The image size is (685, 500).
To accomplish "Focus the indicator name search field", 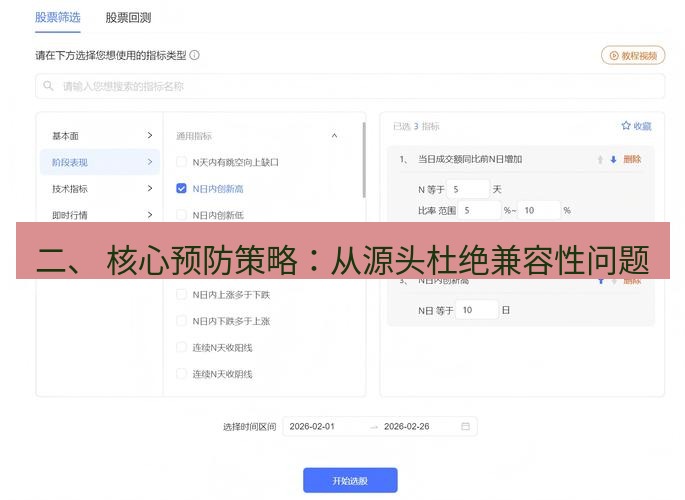I will point(350,86).
